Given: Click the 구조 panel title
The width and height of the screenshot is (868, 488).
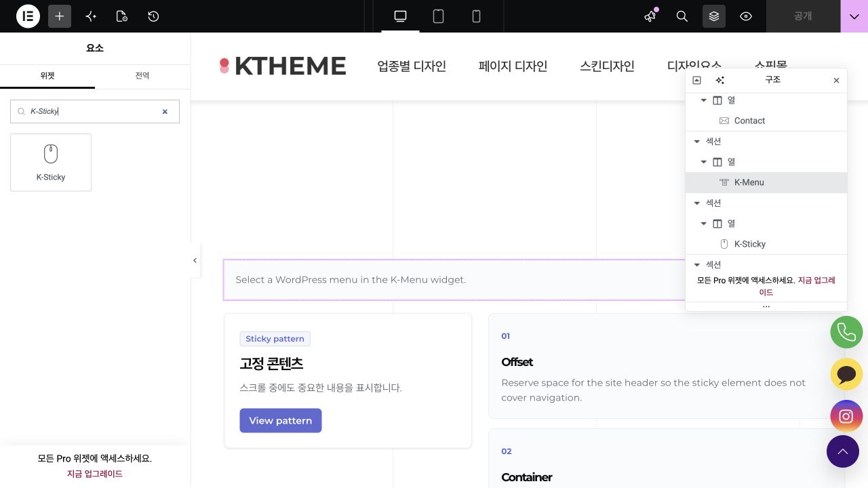Looking at the screenshot, I should point(772,80).
